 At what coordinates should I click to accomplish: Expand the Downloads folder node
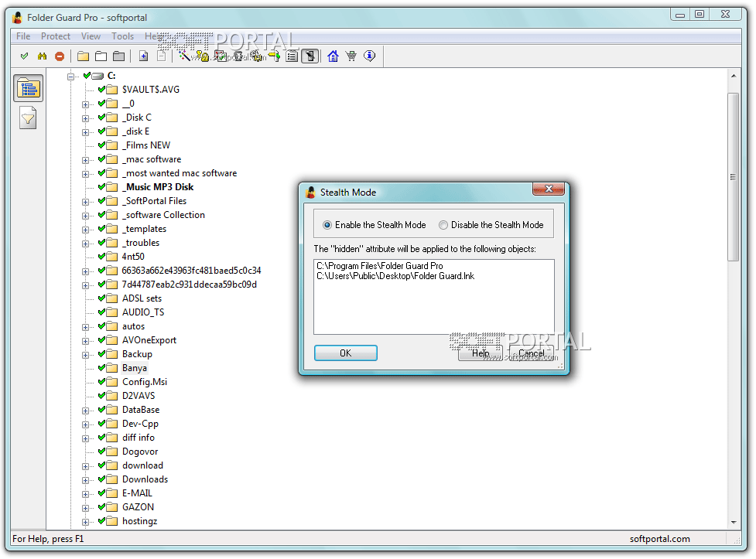[85, 480]
